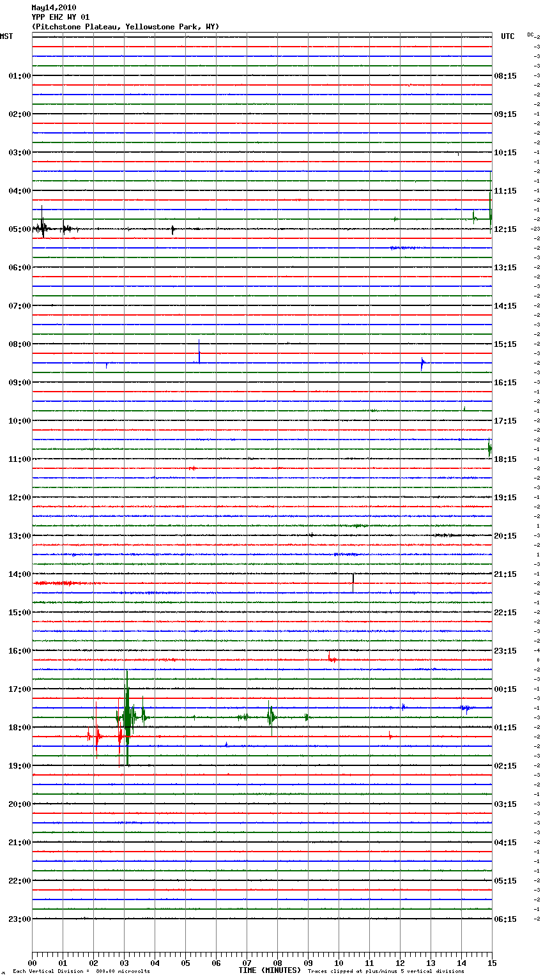Select the 04:00 MST time label
543x980 pixels.
20,191
